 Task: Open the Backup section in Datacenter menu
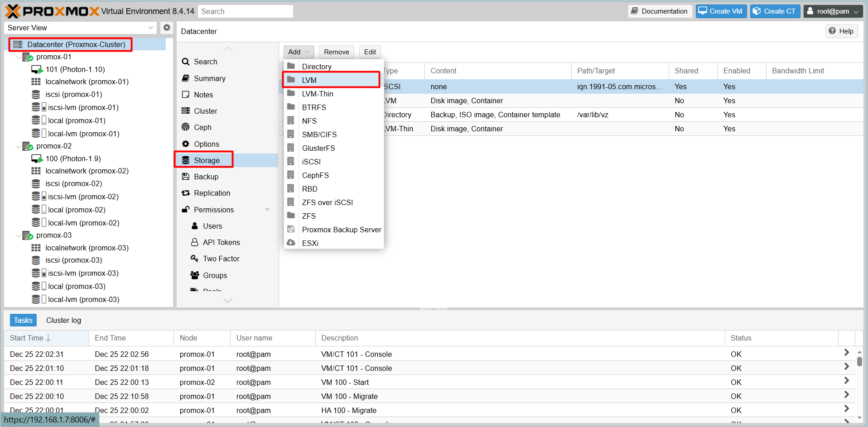coord(206,177)
